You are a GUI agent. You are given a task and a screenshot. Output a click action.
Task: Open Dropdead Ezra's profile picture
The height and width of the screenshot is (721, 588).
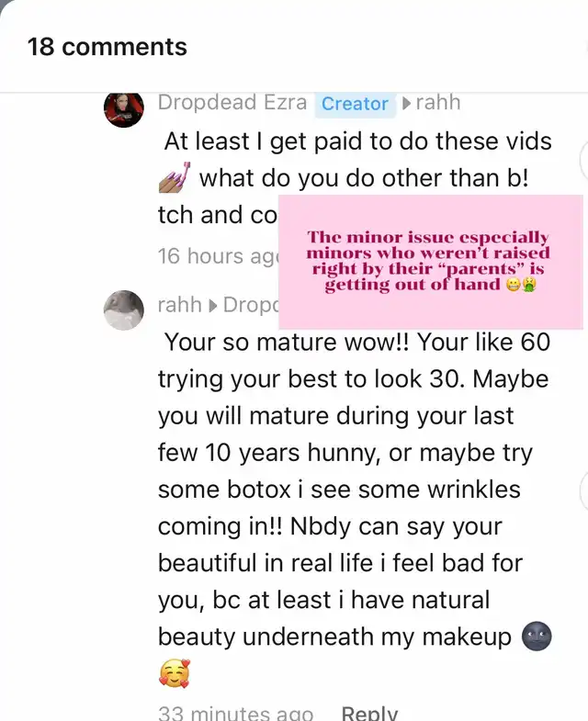(123, 109)
